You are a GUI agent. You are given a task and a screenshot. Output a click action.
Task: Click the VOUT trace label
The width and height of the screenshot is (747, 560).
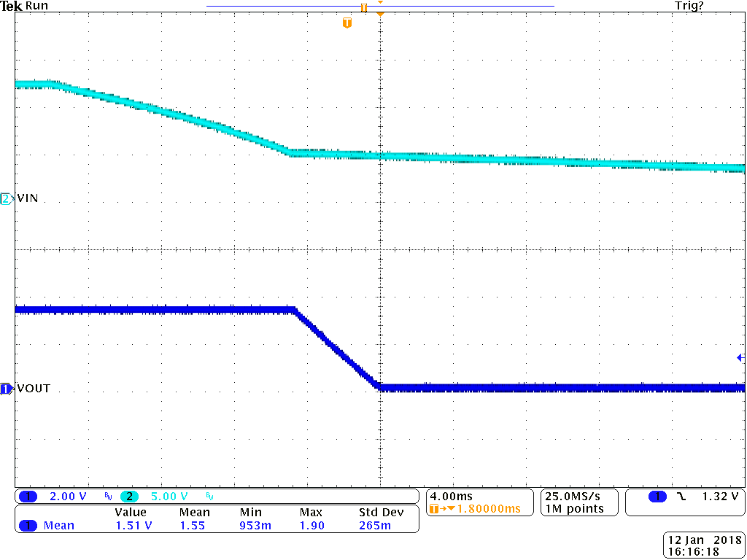pyautogui.click(x=33, y=389)
